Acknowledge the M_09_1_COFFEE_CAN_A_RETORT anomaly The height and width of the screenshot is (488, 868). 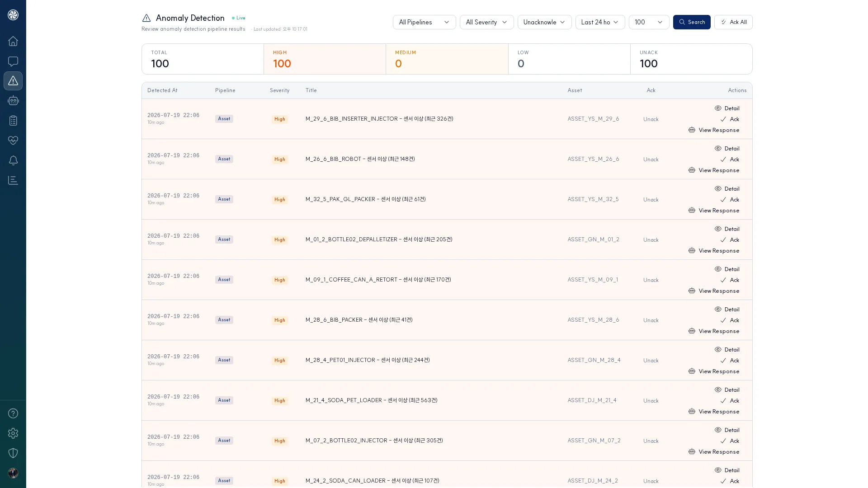(x=730, y=280)
